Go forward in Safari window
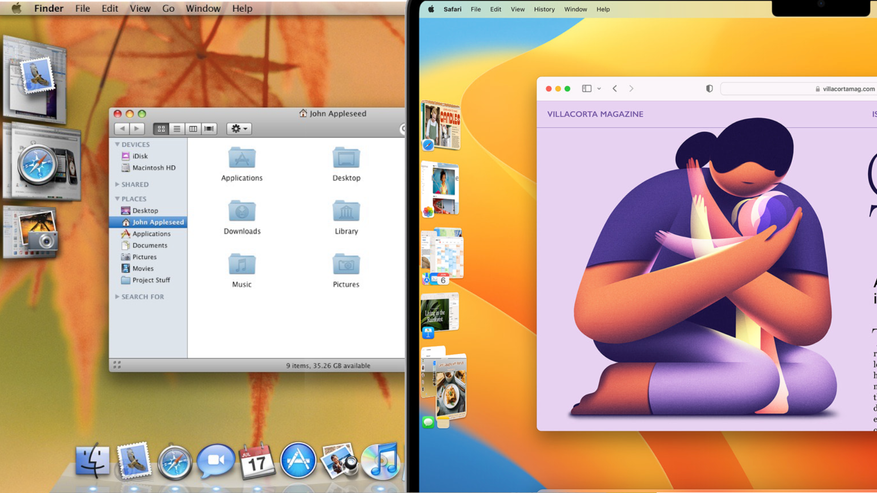The width and height of the screenshot is (877, 493). pos(631,88)
